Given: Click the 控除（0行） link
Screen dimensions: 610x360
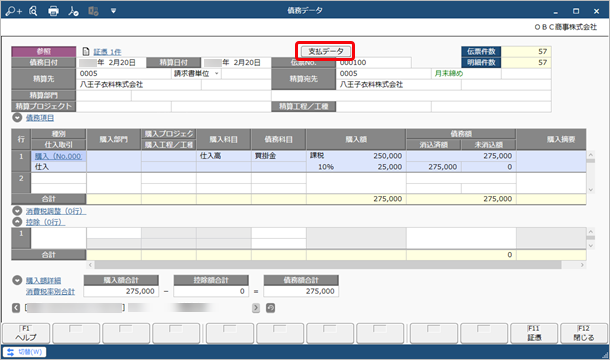Looking at the screenshot, I should (x=45, y=222).
